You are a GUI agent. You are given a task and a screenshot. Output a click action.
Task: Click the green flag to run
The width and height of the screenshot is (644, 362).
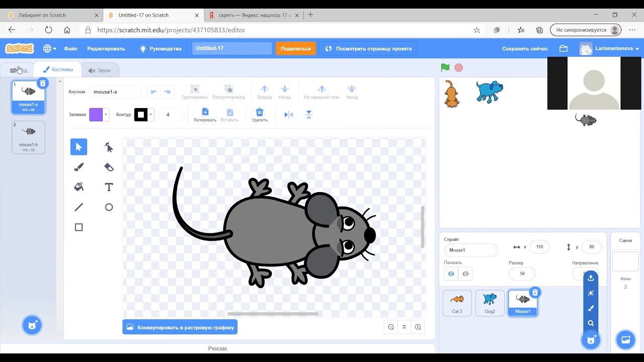pyautogui.click(x=445, y=67)
